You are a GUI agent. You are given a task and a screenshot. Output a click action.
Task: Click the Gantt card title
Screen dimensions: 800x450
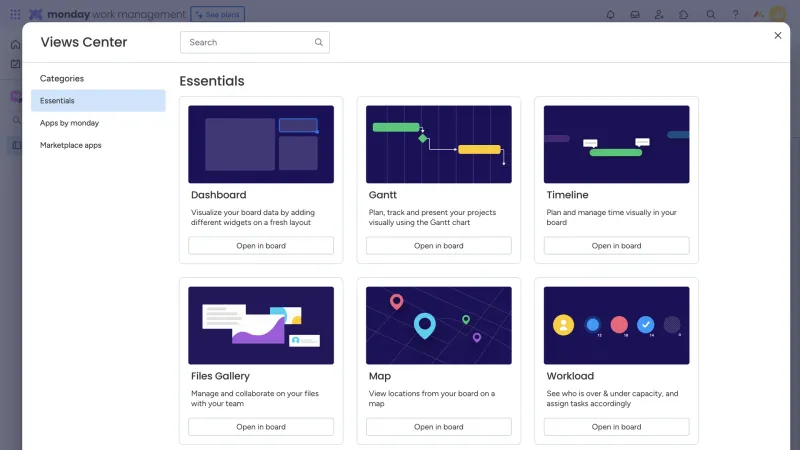tap(383, 195)
